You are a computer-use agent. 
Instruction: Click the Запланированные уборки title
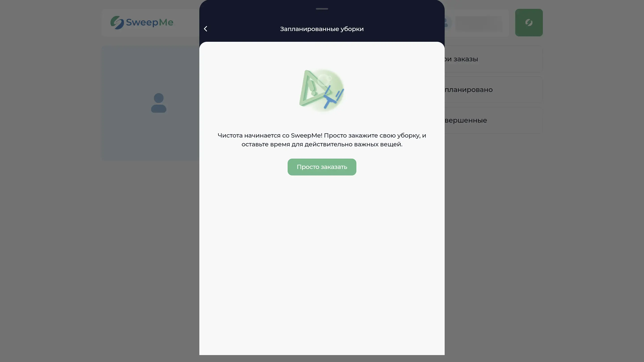pos(322,29)
